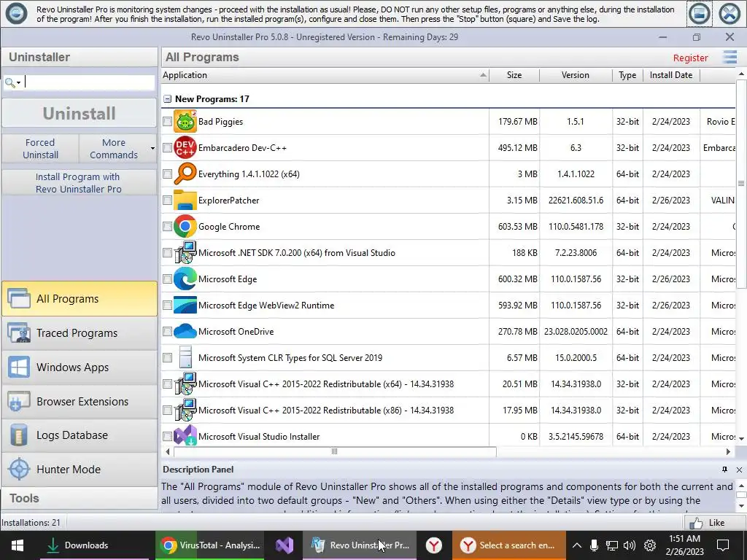Image resolution: width=747 pixels, height=560 pixels.
Task: Open Visual Studio from the taskbar
Action: click(x=285, y=545)
